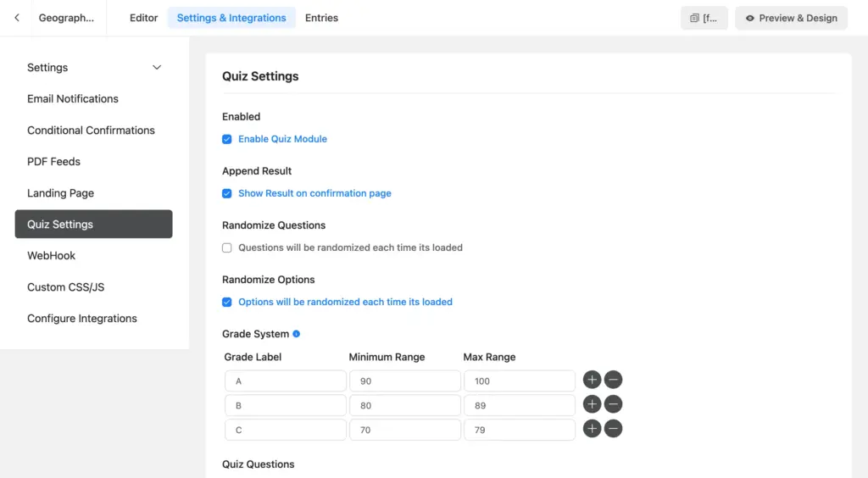
Task: Remove the grade B row
Action: point(613,404)
